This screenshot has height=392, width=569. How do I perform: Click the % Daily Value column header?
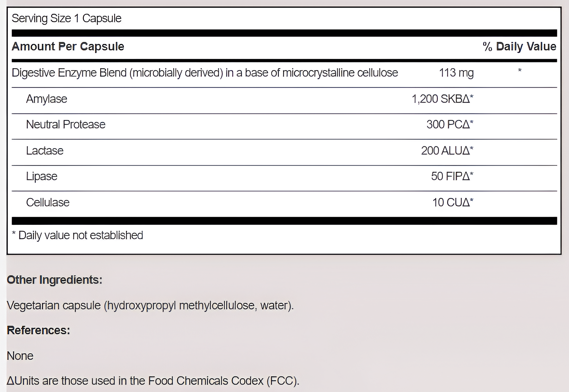(519, 47)
